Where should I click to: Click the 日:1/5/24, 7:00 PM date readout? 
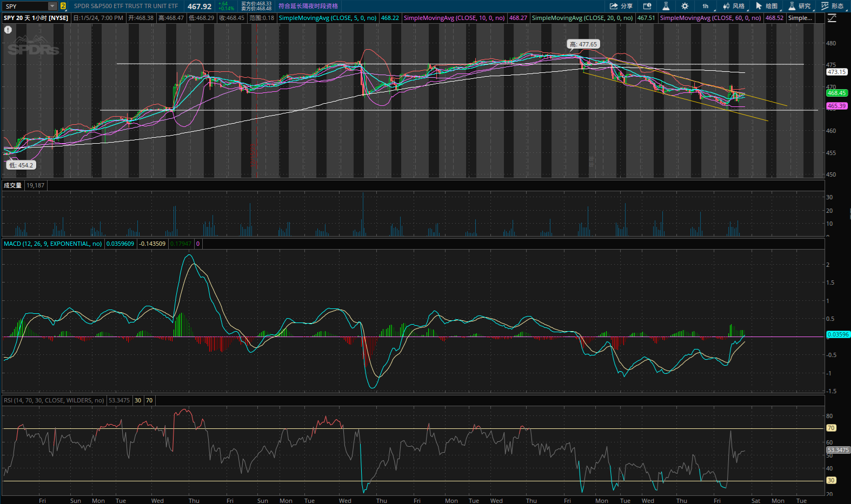98,18
